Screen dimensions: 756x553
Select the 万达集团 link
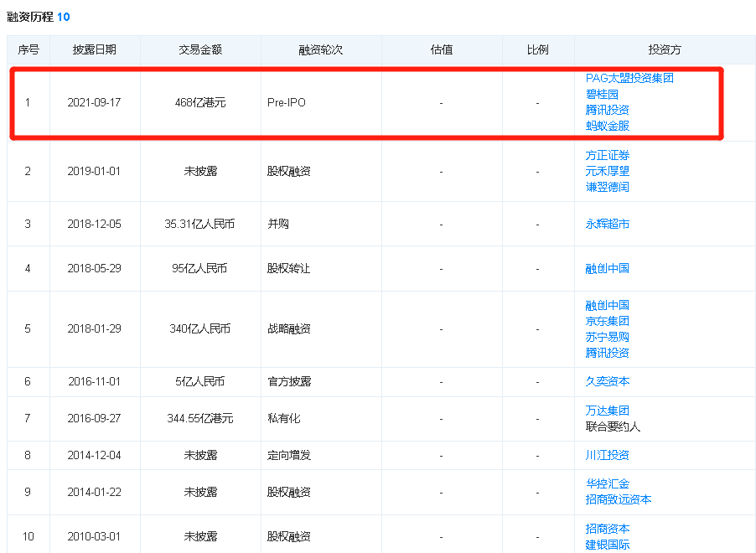pyautogui.click(x=607, y=411)
